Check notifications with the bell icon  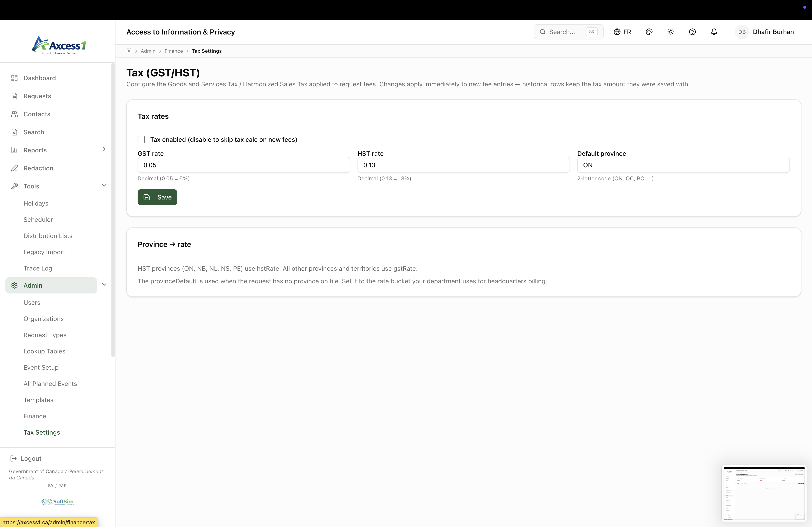pyautogui.click(x=714, y=32)
